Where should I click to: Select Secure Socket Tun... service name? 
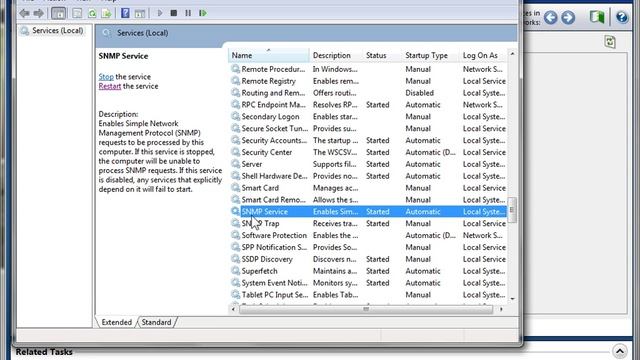[x=275, y=128]
